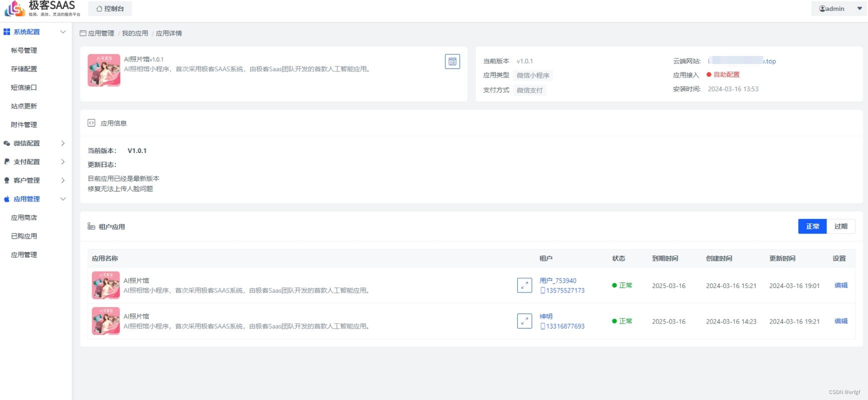Go to 帐号管理 page
Screen dimensions: 868x400
pos(24,50)
